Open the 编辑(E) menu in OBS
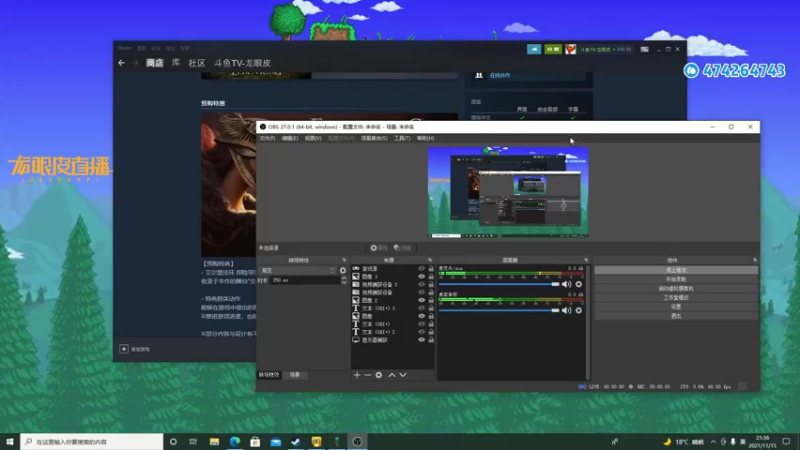This screenshot has height=450, width=800. click(290, 138)
